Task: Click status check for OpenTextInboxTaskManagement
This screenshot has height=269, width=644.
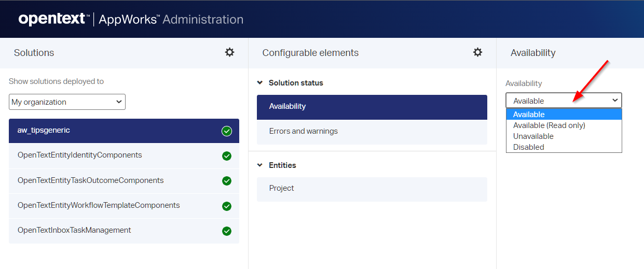Action: (x=227, y=231)
